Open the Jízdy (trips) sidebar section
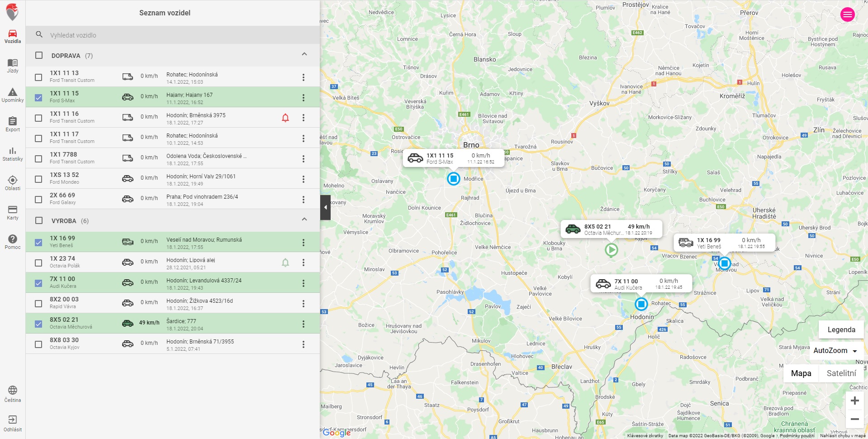This screenshot has height=439, width=868. pos(13,66)
